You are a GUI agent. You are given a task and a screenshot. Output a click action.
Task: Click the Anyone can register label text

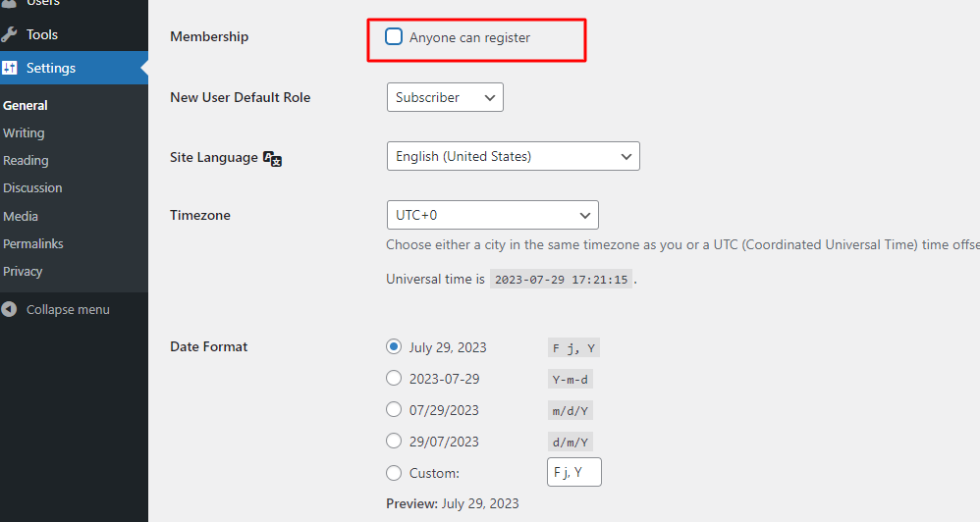point(469,37)
